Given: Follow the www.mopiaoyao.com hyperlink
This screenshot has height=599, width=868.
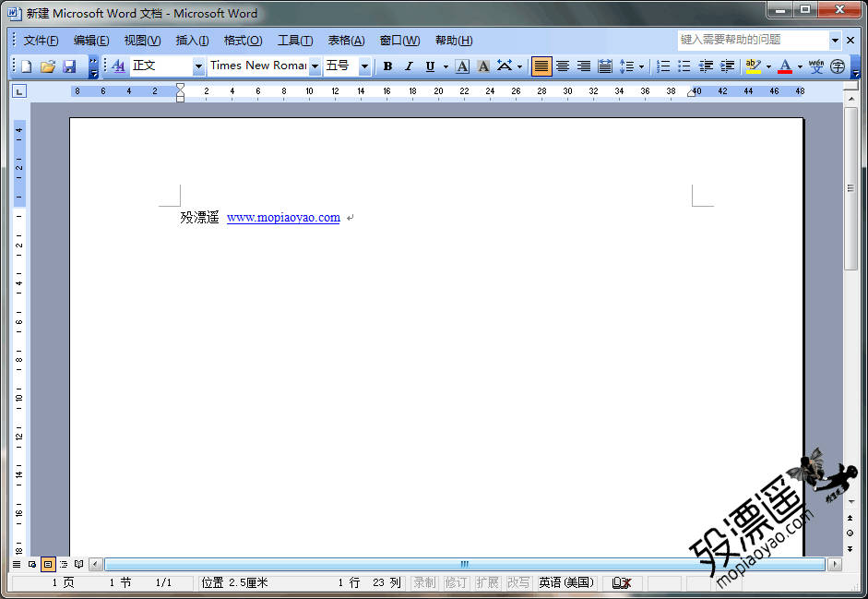Looking at the screenshot, I should click(x=283, y=218).
